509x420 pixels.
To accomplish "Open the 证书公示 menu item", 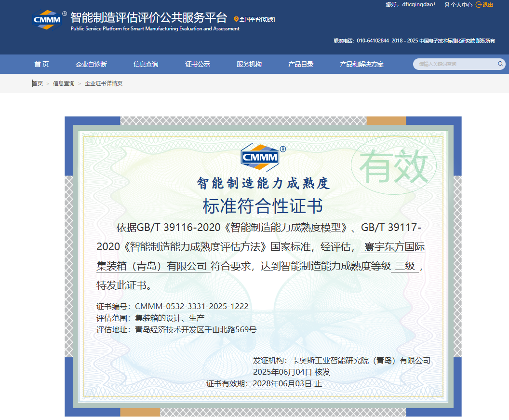I will tap(197, 64).
